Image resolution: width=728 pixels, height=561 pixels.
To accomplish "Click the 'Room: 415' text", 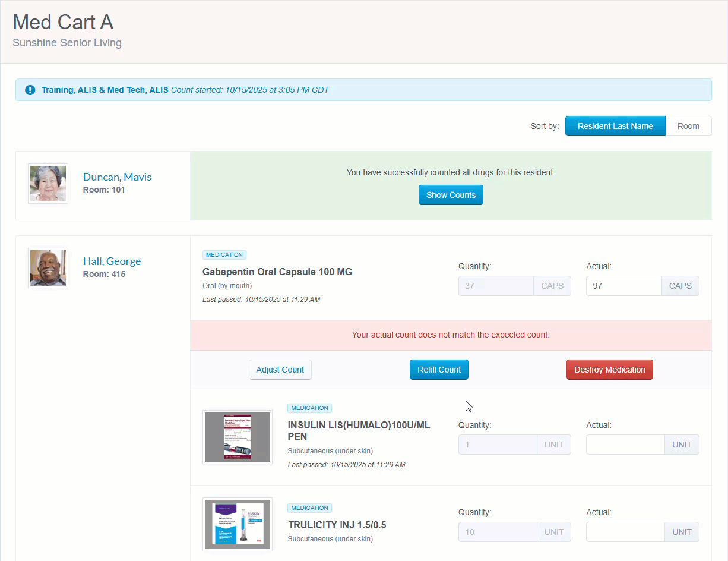I will point(104,275).
